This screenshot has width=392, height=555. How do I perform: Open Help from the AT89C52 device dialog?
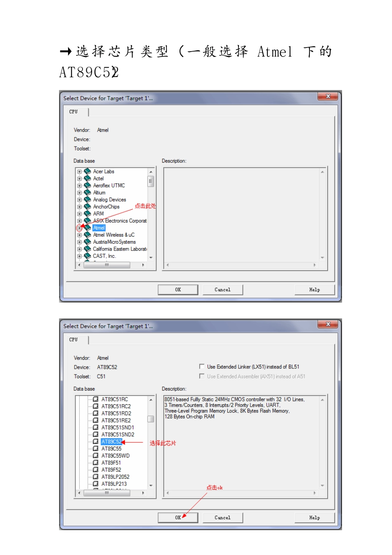[x=314, y=517]
